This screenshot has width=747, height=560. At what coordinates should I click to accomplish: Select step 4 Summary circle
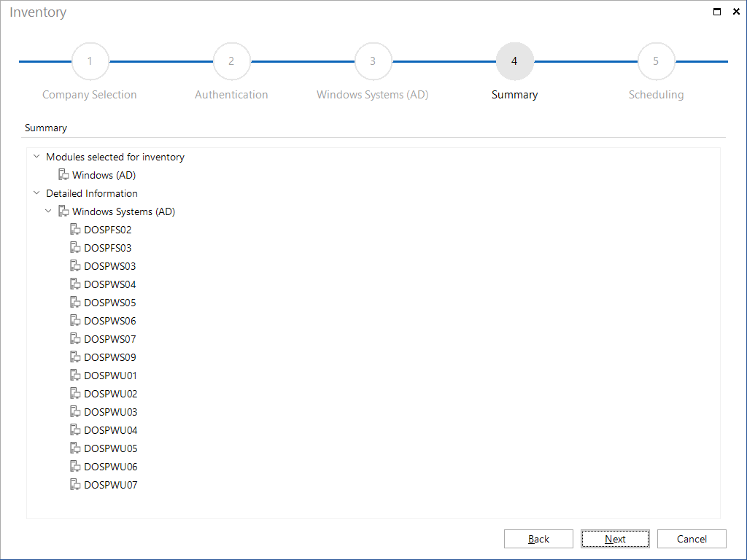tap(514, 61)
